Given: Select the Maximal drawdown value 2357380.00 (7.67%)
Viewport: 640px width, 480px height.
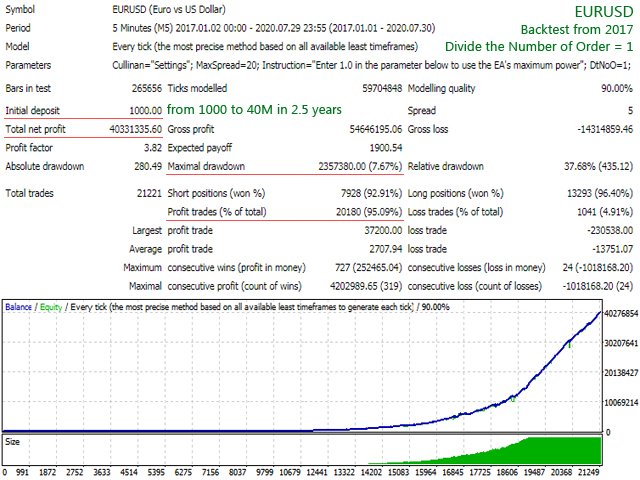Looking at the screenshot, I should coord(360,167).
